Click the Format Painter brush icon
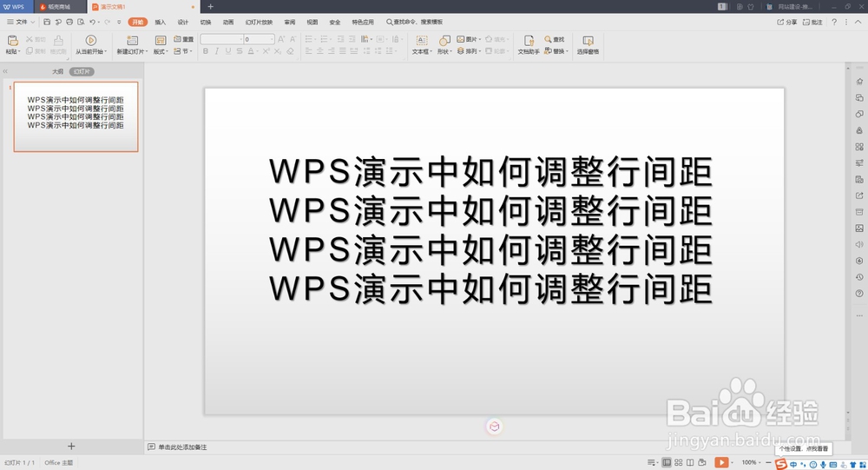 tap(58, 41)
